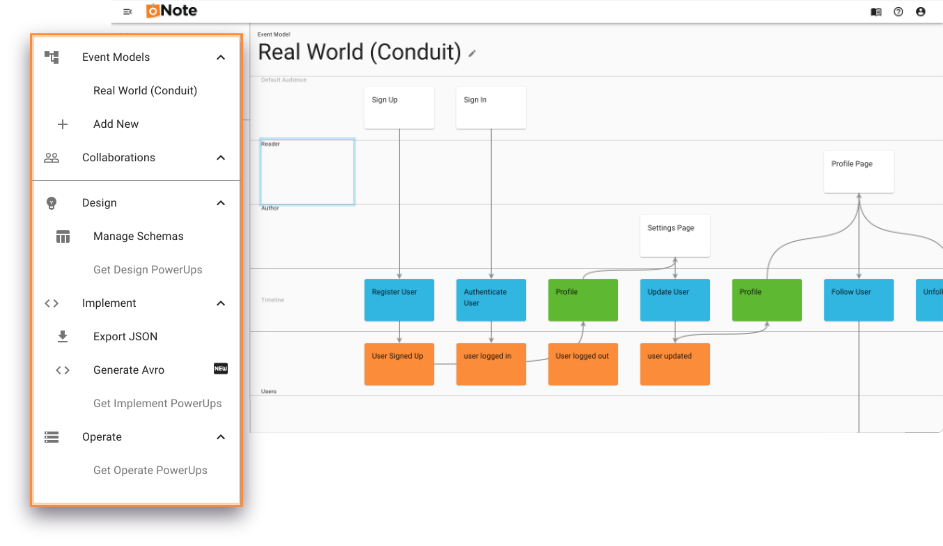Viewport: 943px width, 546px height.
Task: Select the blue Register User command box
Action: pyautogui.click(x=399, y=300)
